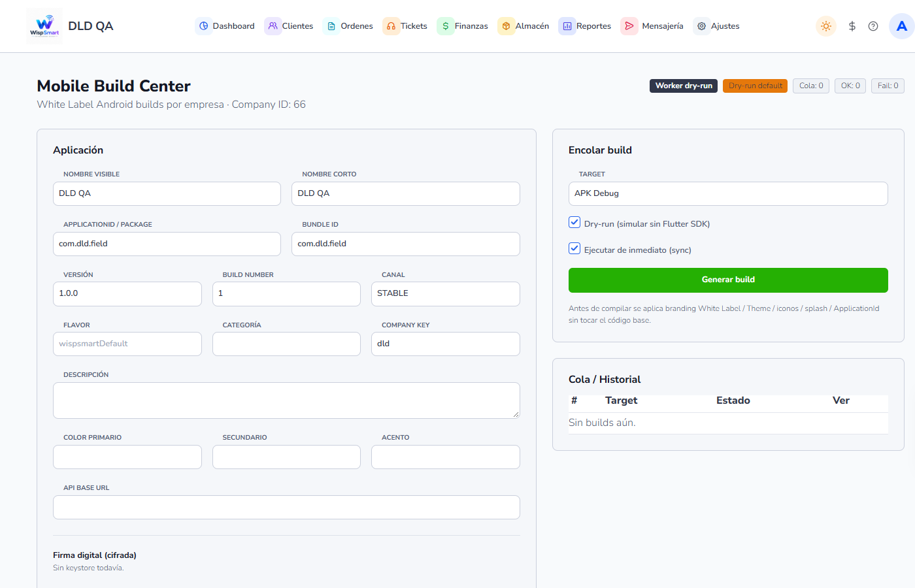
Task: Click the Ver column header
Action: click(841, 400)
